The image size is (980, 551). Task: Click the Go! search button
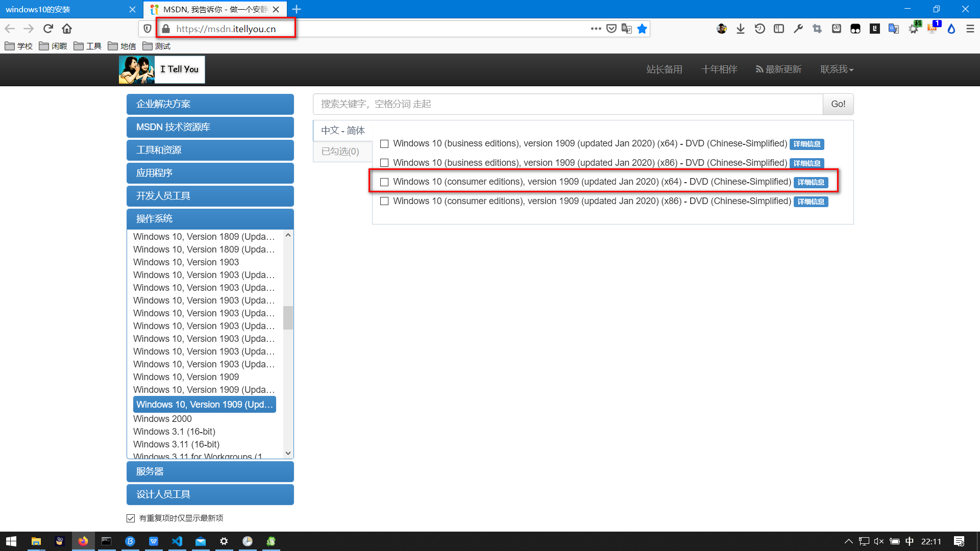(x=838, y=104)
